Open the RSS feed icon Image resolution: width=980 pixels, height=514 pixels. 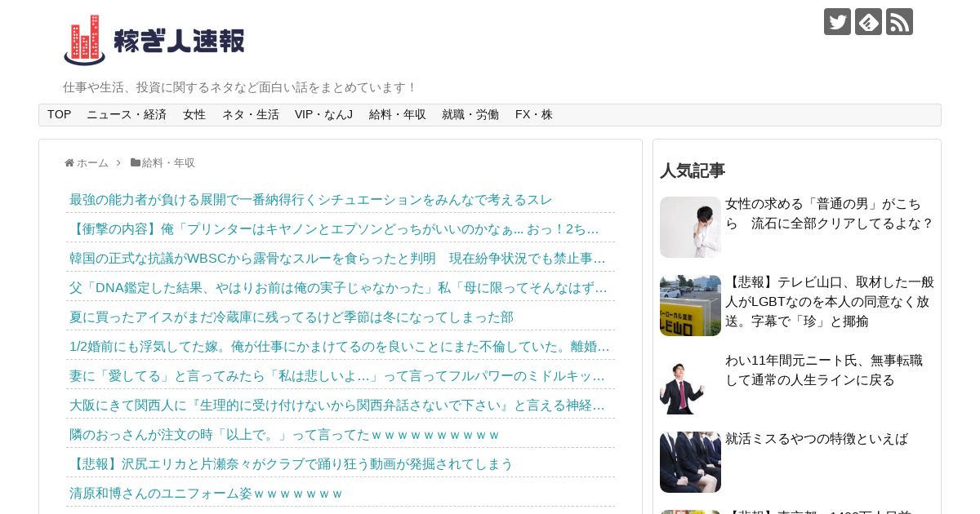(899, 21)
